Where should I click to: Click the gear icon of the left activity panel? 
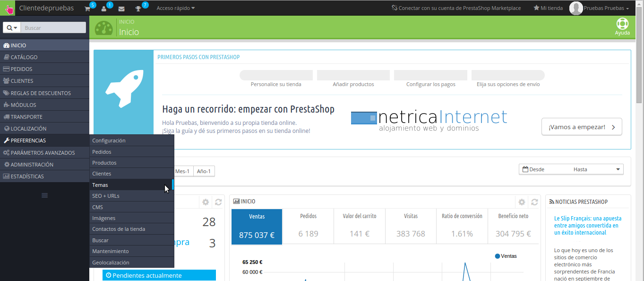[206, 202]
